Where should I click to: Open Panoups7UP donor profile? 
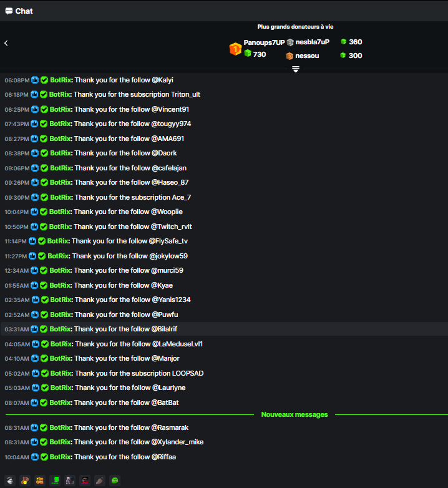[x=264, y=42]
